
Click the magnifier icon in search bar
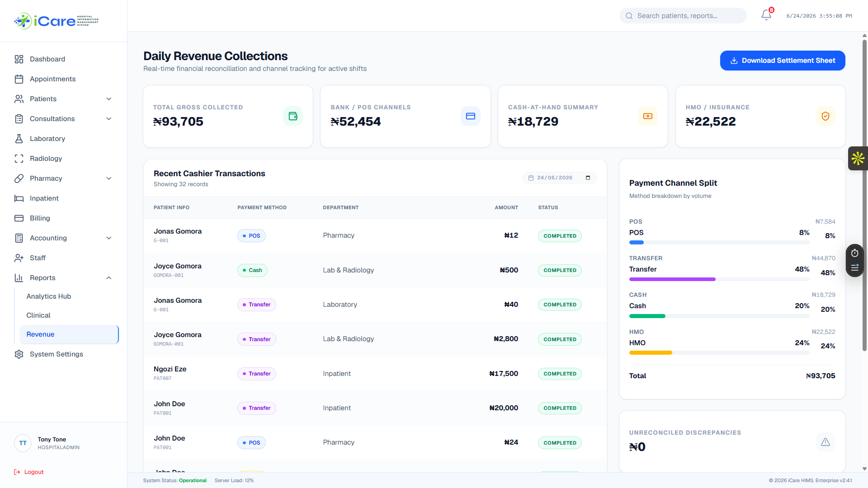pyautogui.click(x=629, y=16)
